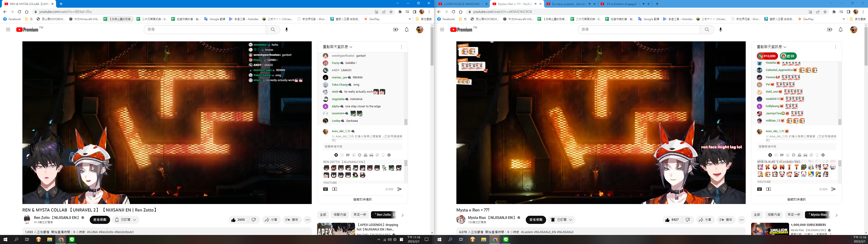This screenshot has height=244, width=868.
Task: Open Ren Zotto subscription notification dropdown
Action: (126, 220)
